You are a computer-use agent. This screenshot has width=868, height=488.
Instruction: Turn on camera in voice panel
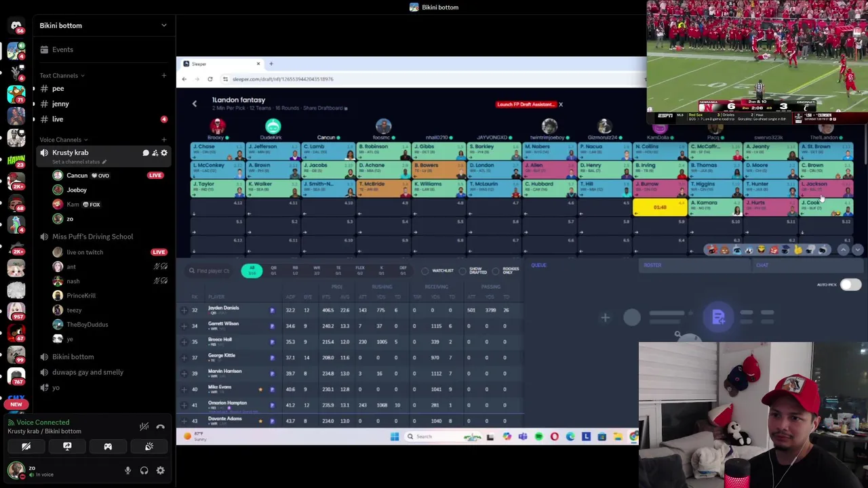[26, 447]
